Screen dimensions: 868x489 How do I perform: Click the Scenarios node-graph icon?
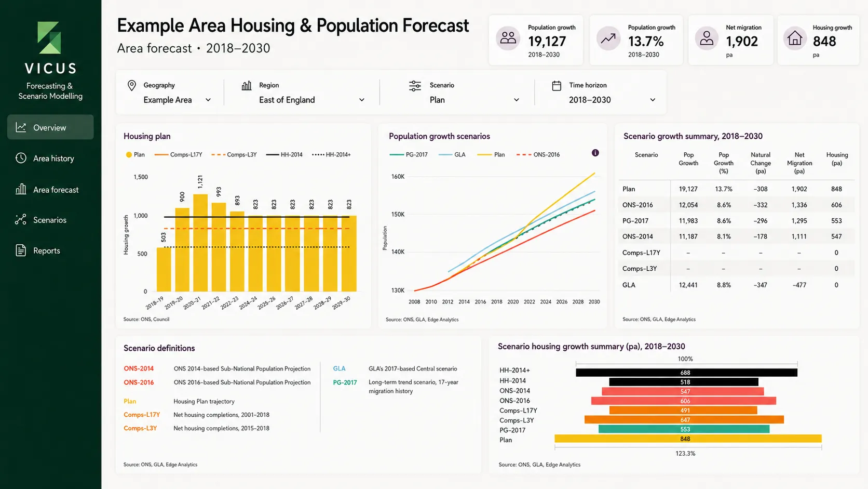tap(21, 220)
